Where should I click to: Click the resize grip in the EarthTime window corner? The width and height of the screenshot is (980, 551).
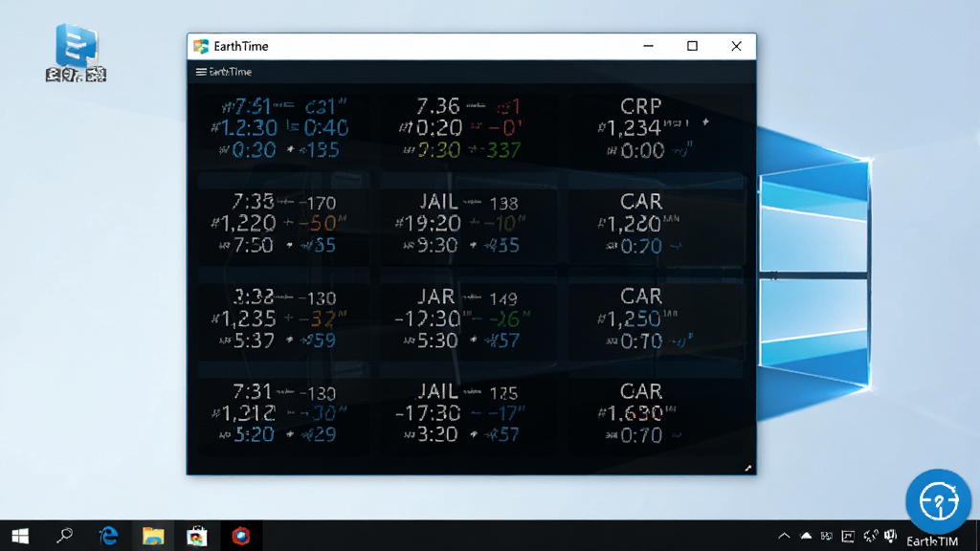click(748, 468)
